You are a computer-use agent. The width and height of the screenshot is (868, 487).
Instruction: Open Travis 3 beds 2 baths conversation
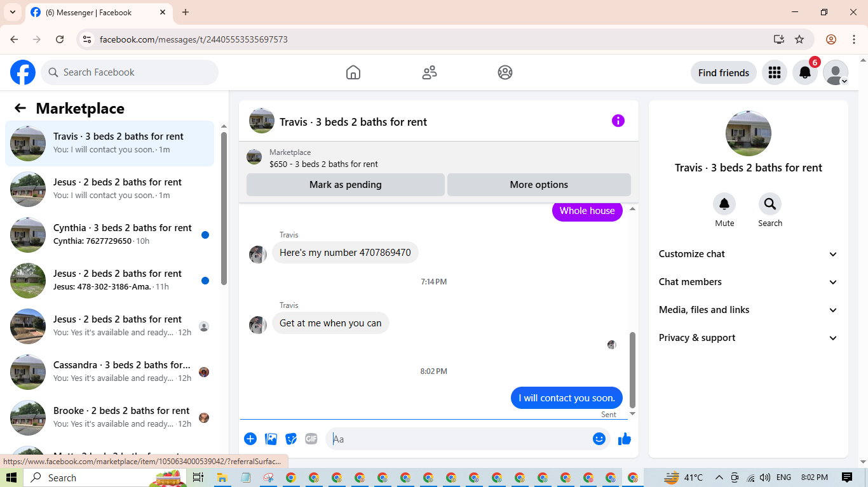109,143
